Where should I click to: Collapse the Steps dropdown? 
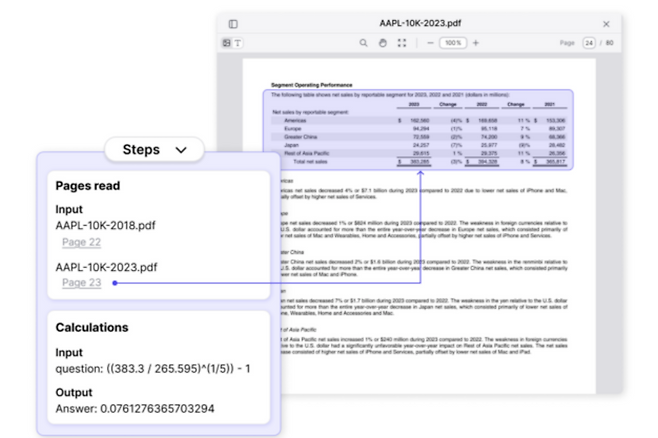[x=154, y=150]
